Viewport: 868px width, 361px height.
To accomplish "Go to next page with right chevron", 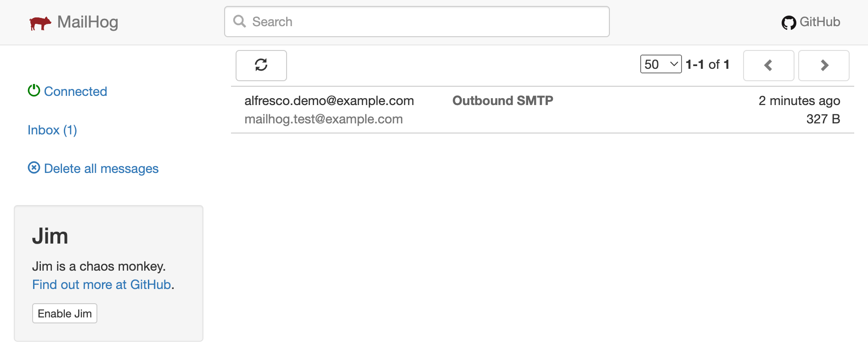I will click(823, 65).
